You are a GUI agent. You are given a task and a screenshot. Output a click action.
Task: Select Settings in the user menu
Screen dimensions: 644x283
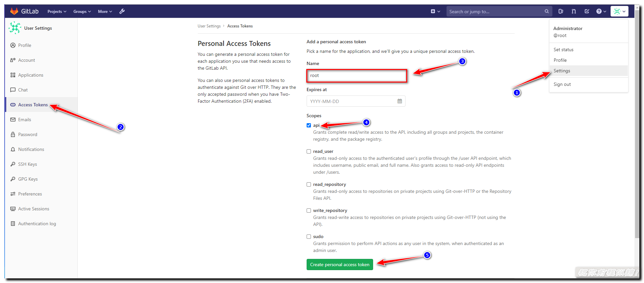[x=588, y=71]
